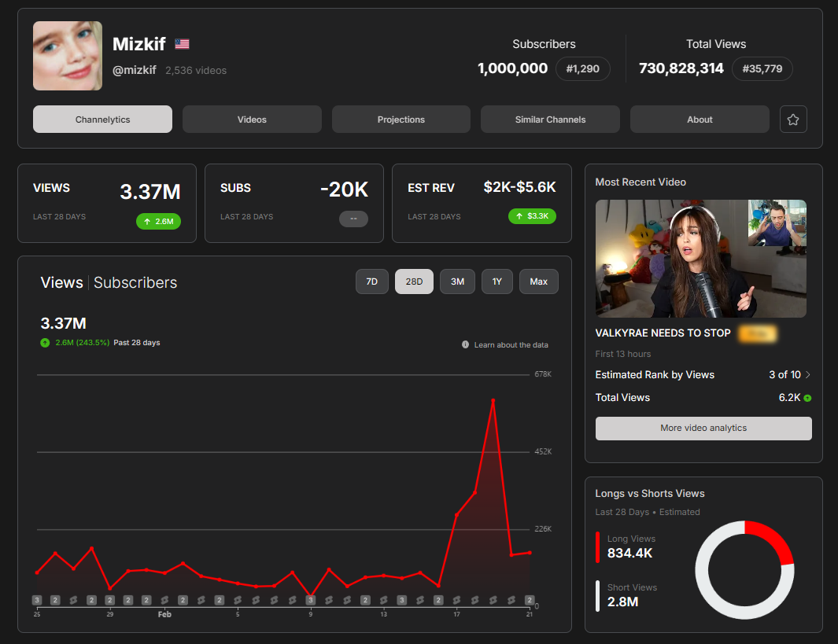Click the 2,536 videos count

pos(196,71)
